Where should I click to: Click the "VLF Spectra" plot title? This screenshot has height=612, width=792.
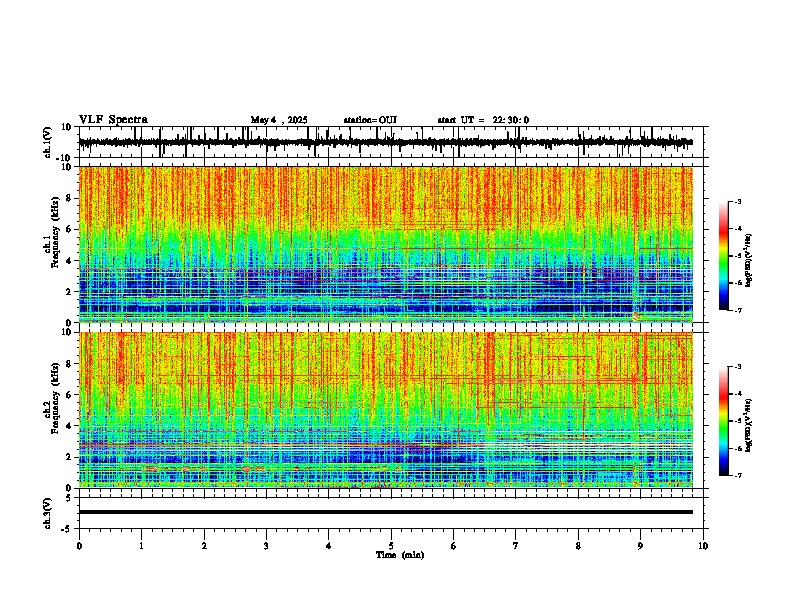[113, 119]
